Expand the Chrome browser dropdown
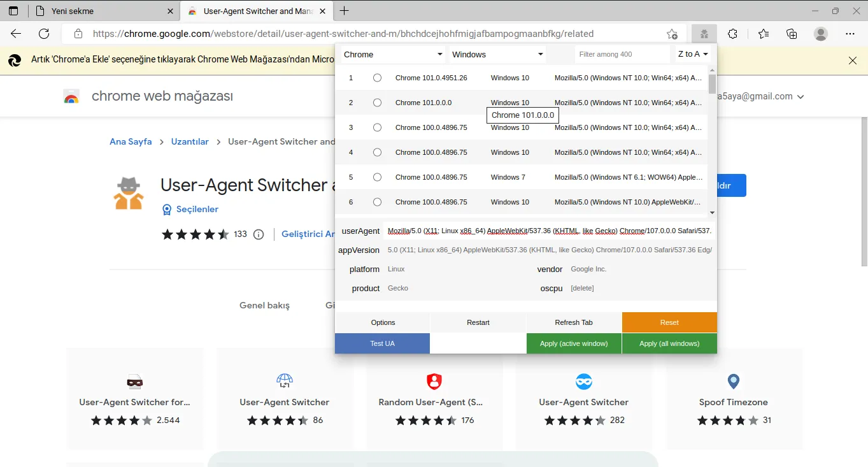868x467 pixels. tap(392, 55)
